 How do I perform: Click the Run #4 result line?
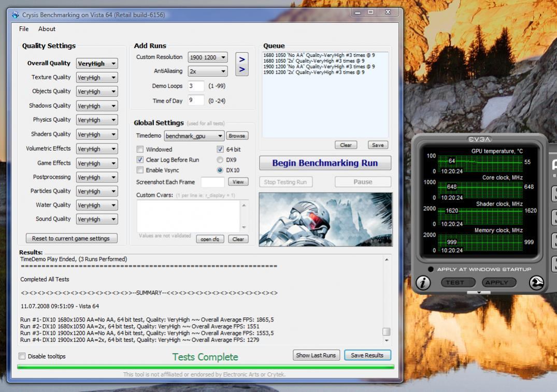click(x=139, y=340)
